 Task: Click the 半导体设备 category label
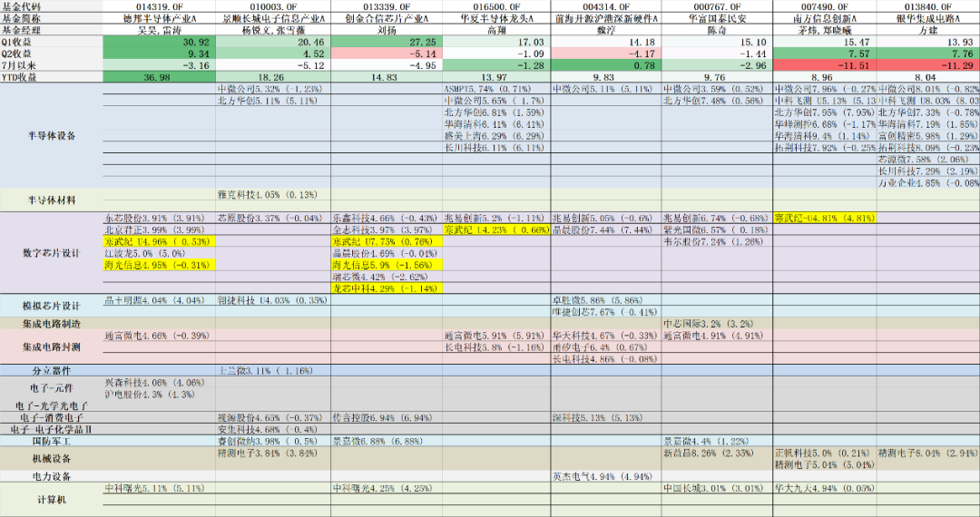pyautogui.click(x=51, y=135)
